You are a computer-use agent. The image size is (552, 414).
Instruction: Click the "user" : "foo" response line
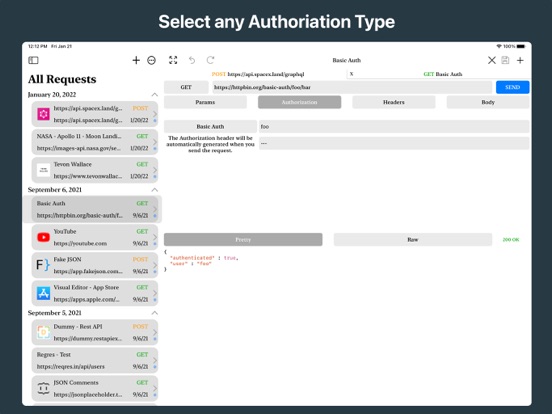coord(190,263)
